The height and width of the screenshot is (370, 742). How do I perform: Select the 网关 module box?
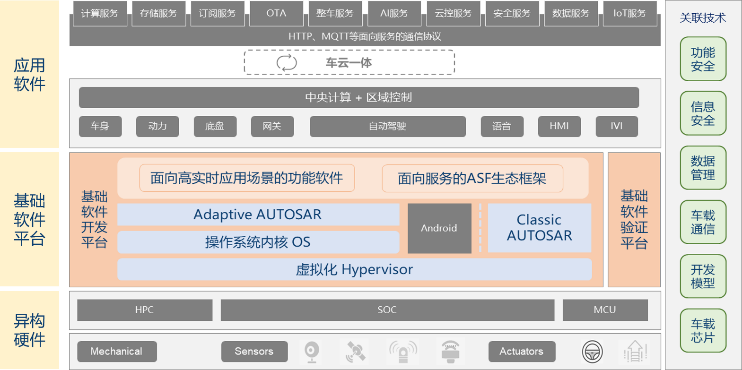coord(272,126)
